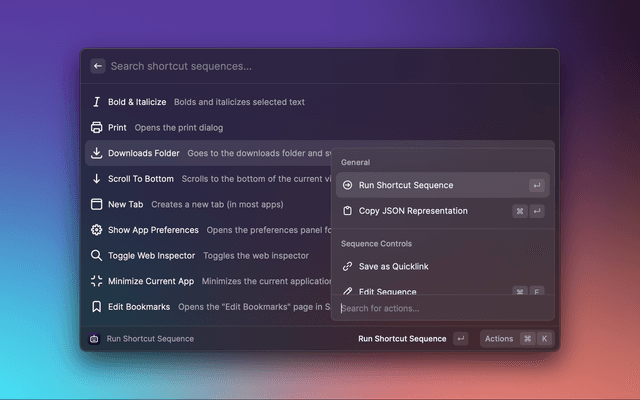Click the extension icon in footer left
Screen dimensions: 640x400
94,339
